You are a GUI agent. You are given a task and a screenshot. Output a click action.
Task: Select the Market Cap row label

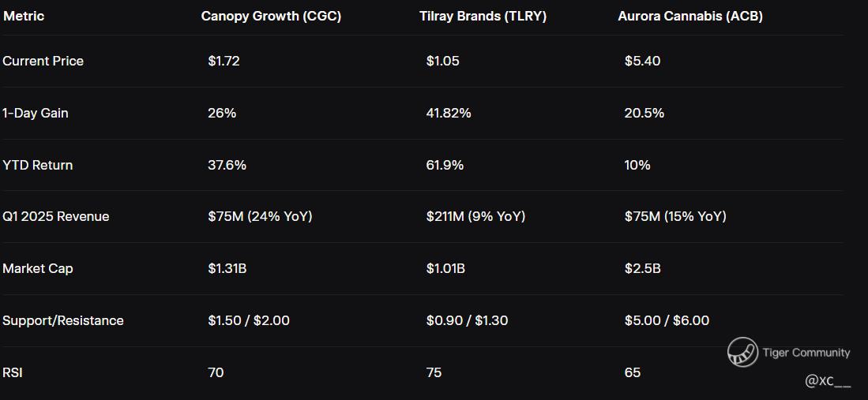(37, 268)
